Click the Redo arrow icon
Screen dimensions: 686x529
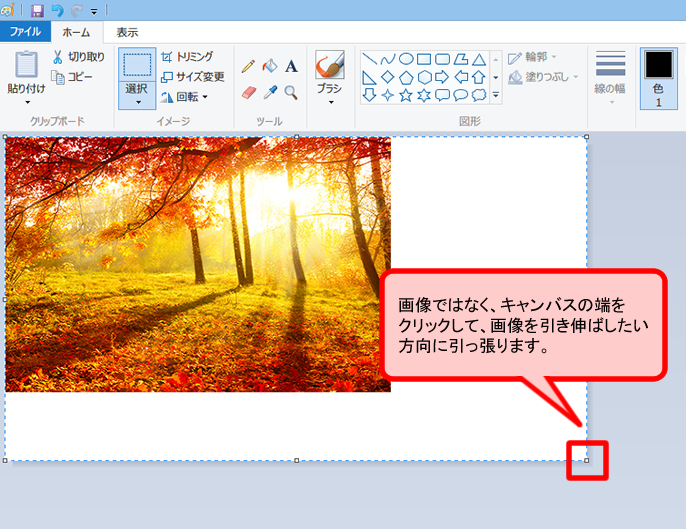tap(77, 10)
